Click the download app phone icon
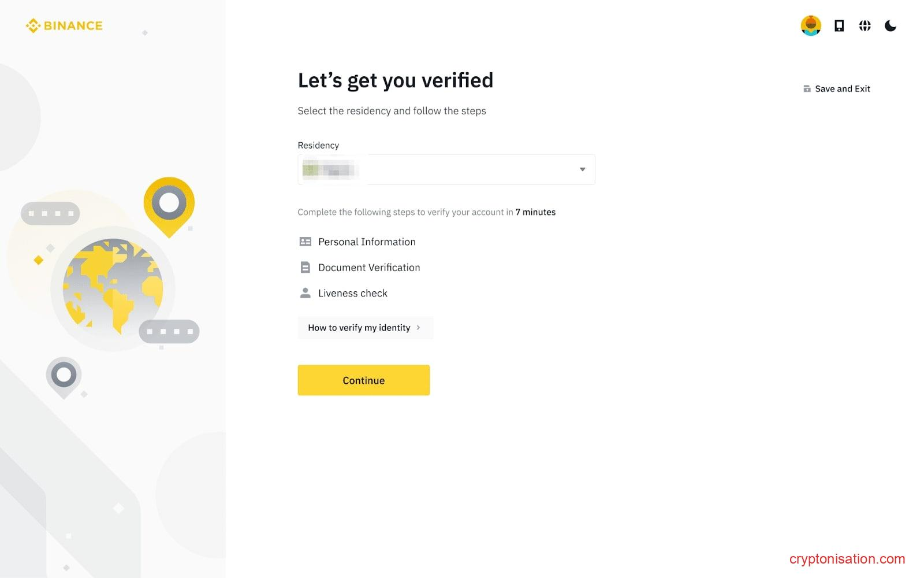The image size is (924, 578). click(839, 25)
